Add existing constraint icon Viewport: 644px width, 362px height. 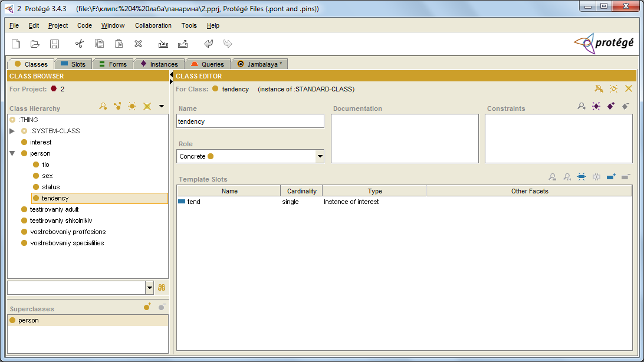(611, 106)
